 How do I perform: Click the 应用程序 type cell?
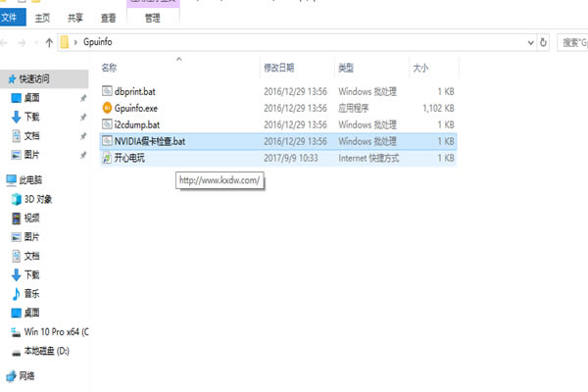[353, 108]
